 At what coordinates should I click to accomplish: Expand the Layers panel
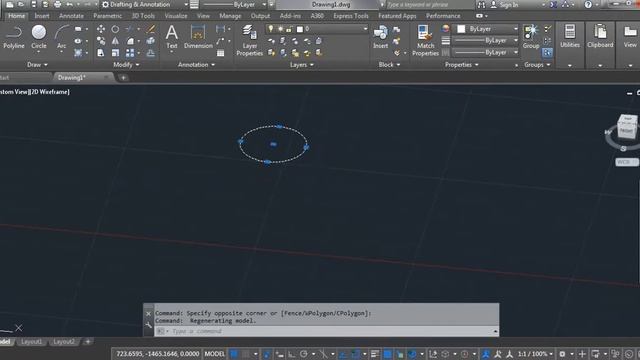pos(302,64)
